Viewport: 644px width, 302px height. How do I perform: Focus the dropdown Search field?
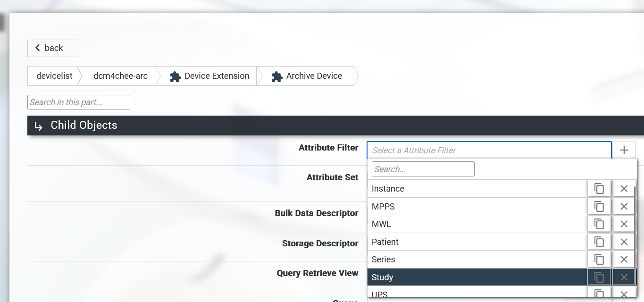[x=423, y=169]
